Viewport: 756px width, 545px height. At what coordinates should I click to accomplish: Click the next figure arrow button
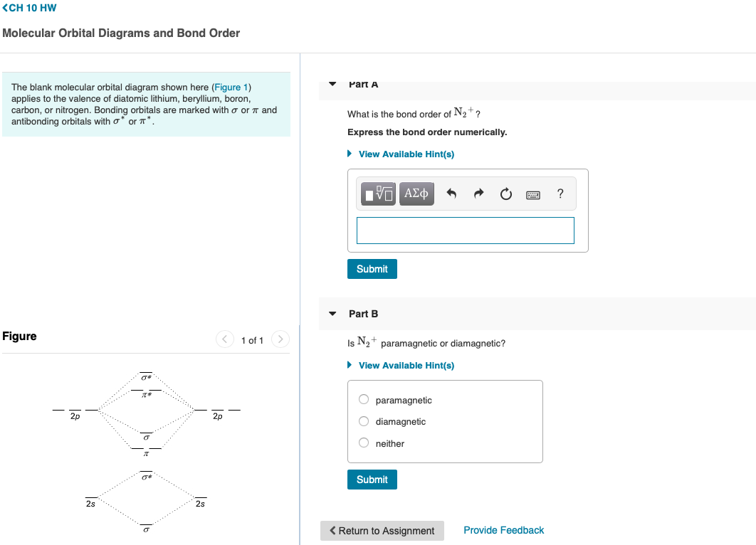pos(280,339)
